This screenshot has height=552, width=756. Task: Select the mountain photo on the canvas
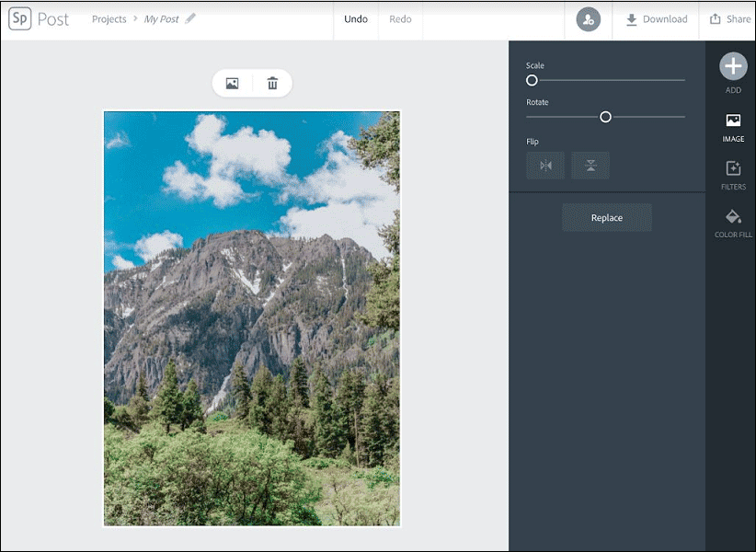click(x=251, y=317)
